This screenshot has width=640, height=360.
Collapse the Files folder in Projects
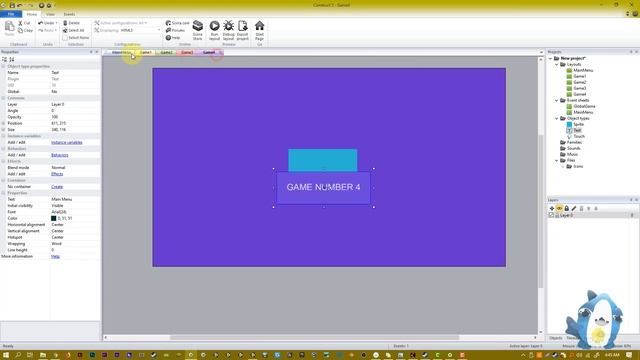(557, 160)
